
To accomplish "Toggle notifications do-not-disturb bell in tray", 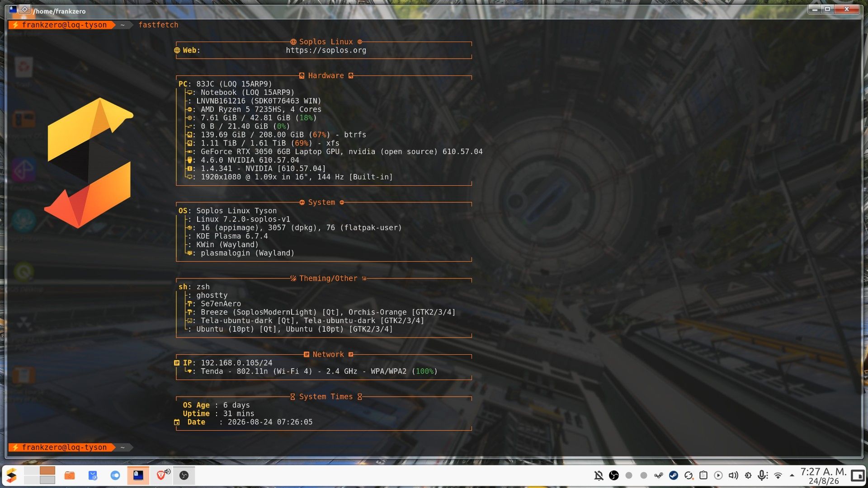I will [x=599, y=475].
